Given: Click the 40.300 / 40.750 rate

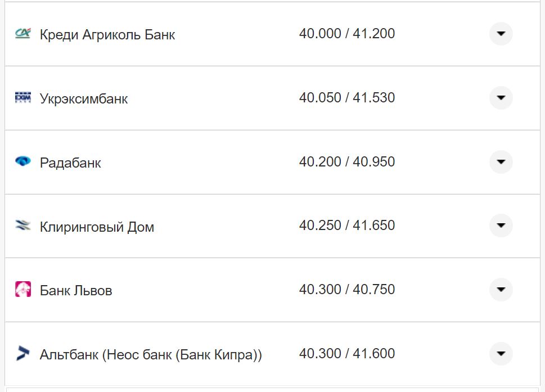Looking at the screenshot, I should pyautogui.click(x=347, y=290).
